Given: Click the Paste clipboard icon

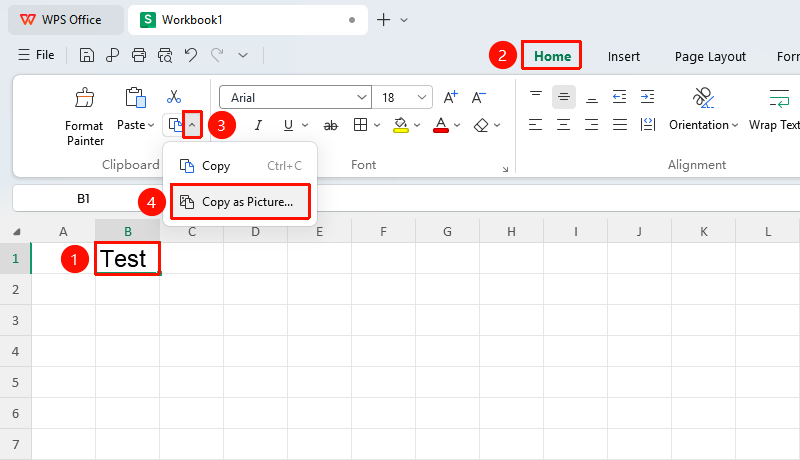Looking at the screenshot, I should click(135, 98).
